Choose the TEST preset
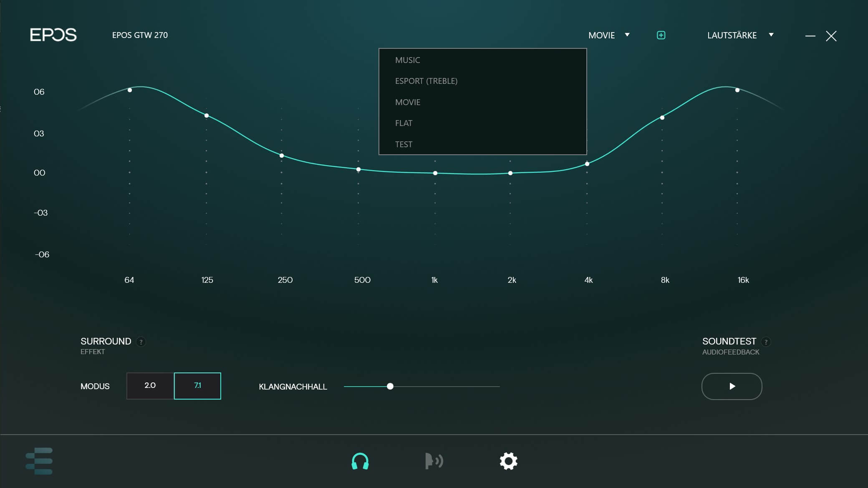This screenshot has width=868, height=488. 482,144
